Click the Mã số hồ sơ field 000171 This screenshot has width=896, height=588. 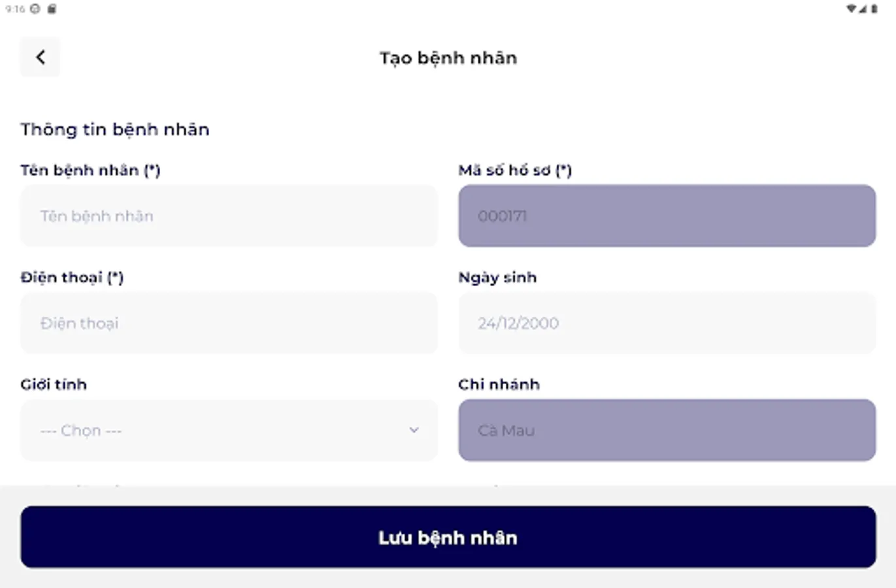pyautogui.click(x=667, y=216)
